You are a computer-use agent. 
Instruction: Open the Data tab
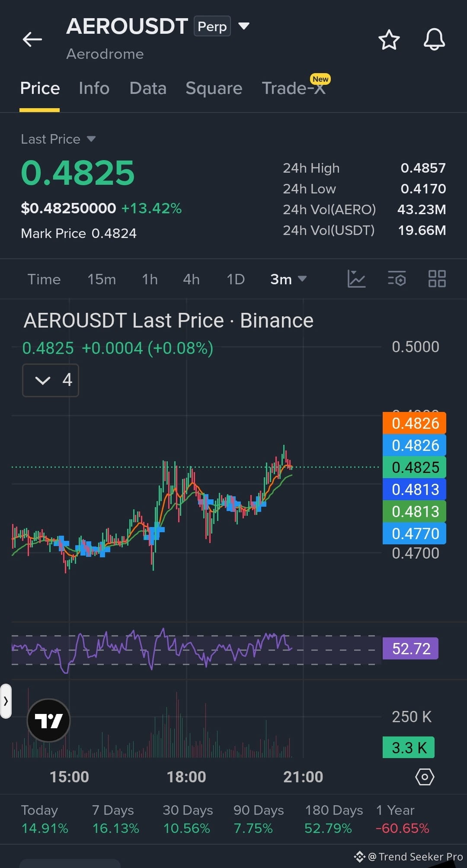[x=148, y=88]
